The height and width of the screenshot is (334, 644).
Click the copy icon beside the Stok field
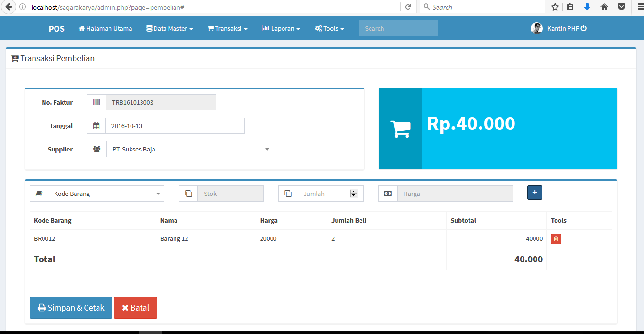[188, 193]
